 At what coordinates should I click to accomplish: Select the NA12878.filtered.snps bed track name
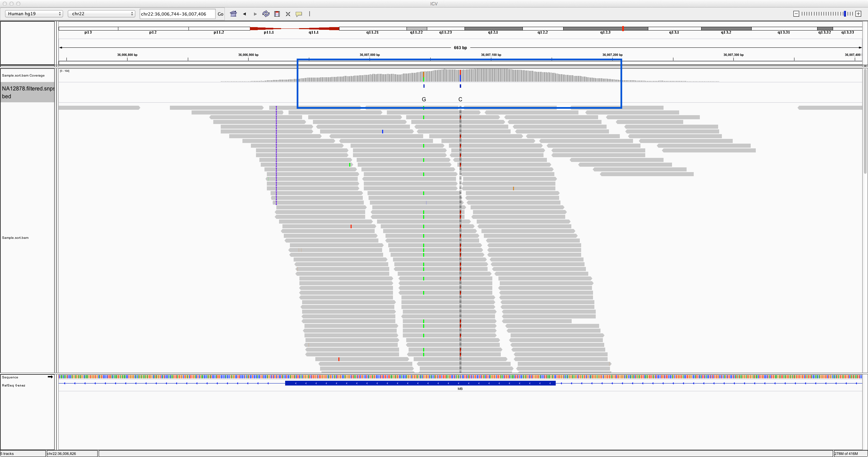pyautogui.click(x=27, y=92)
